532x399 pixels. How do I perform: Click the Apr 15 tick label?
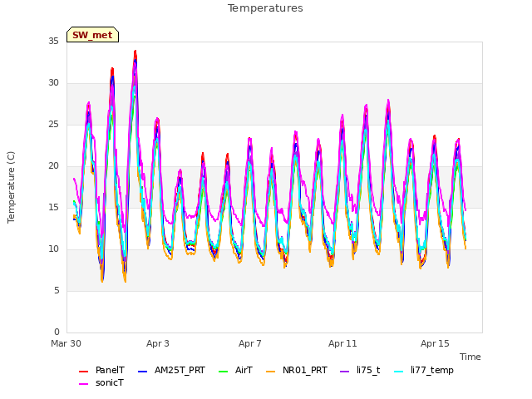tap(435, 343)
